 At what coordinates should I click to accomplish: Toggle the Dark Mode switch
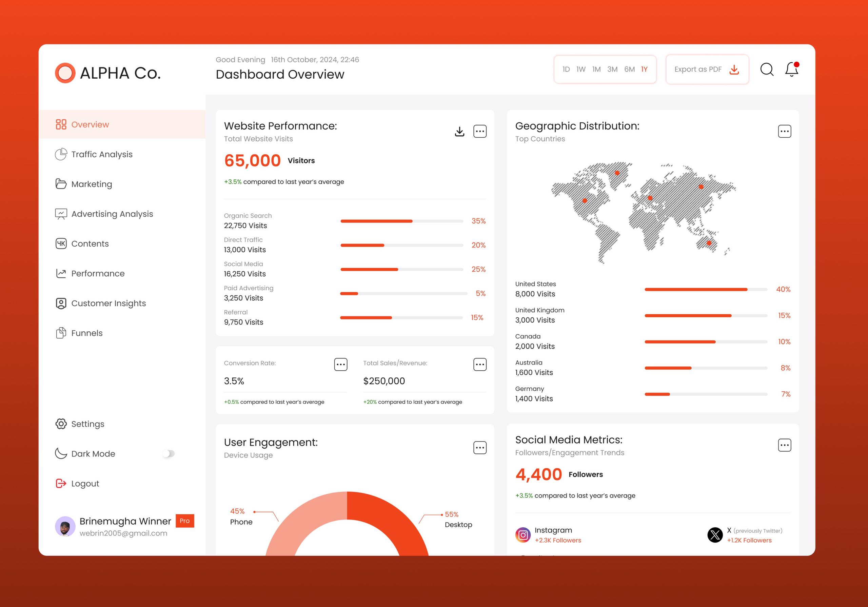click(x=169, y=453)
